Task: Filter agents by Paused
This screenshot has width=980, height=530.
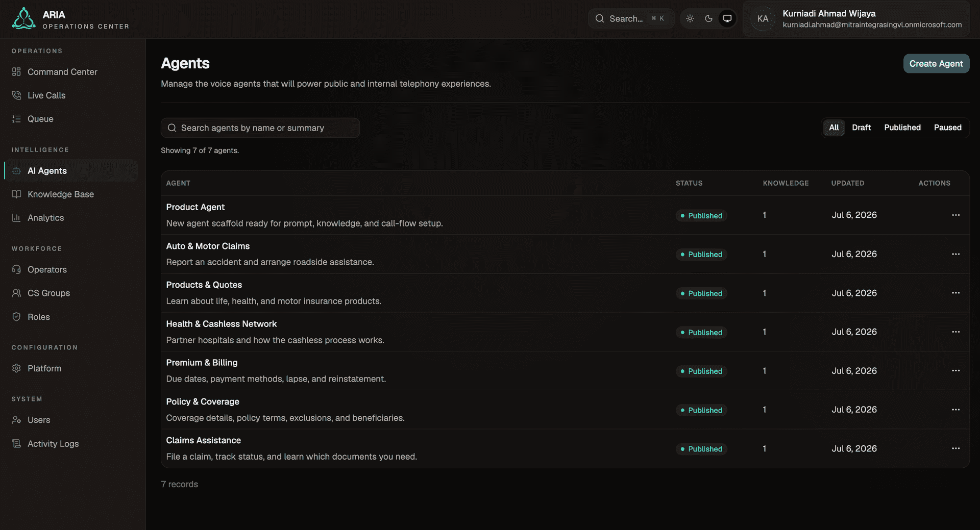Action: coord(947,128)
